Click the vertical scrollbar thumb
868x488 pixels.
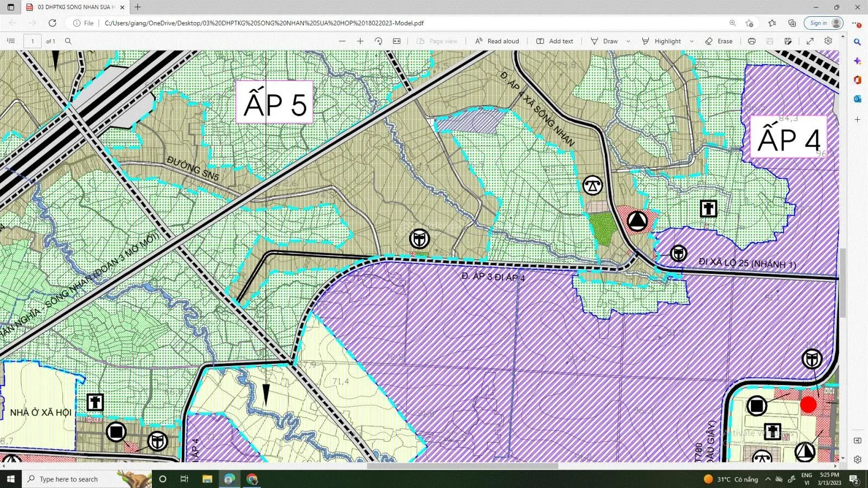843,282
